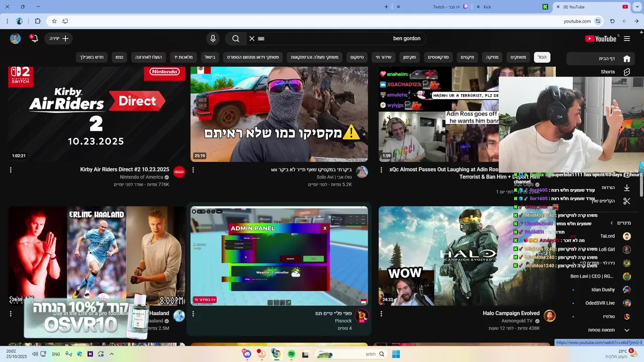The width and height of the screenshot is (644, 362).
Task: Select the בישול filter chip
Action: (x=210, y=57)
